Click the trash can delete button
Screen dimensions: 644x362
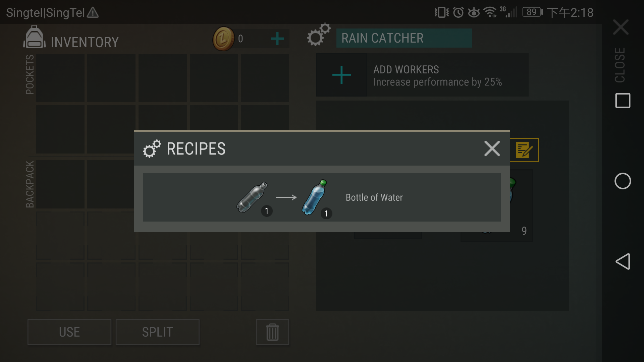[272, 332]
